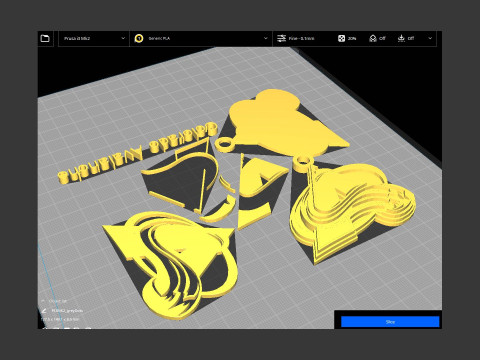Click the pencil icon to rename job
Image resolution: width=480 pixels, height=360 pixels.
coord(44,310)
